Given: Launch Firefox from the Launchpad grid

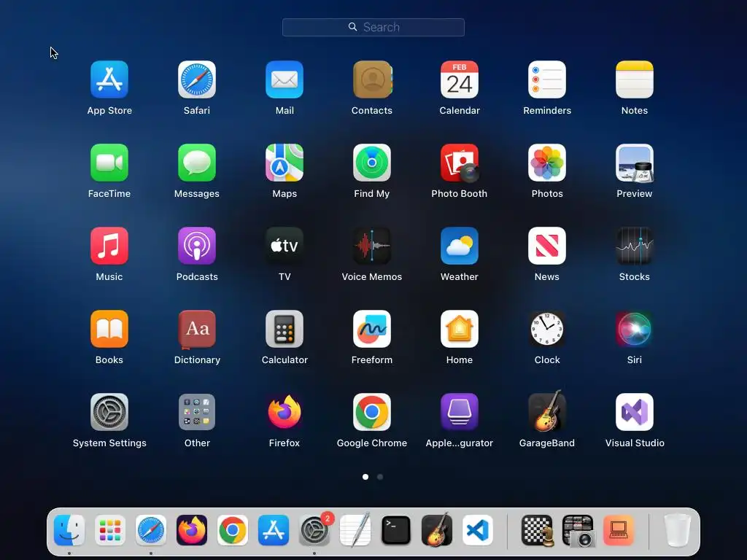Looking at the screenshot, I should (285, 412).
